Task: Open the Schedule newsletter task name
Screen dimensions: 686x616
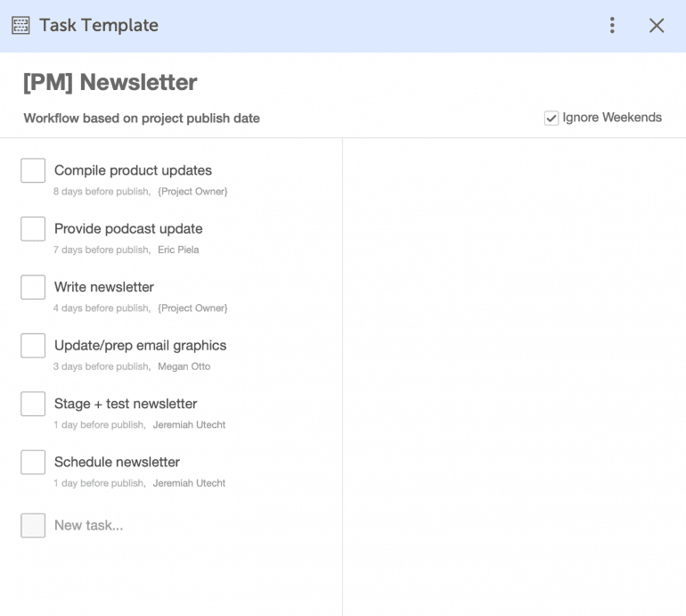Action: 117,462
